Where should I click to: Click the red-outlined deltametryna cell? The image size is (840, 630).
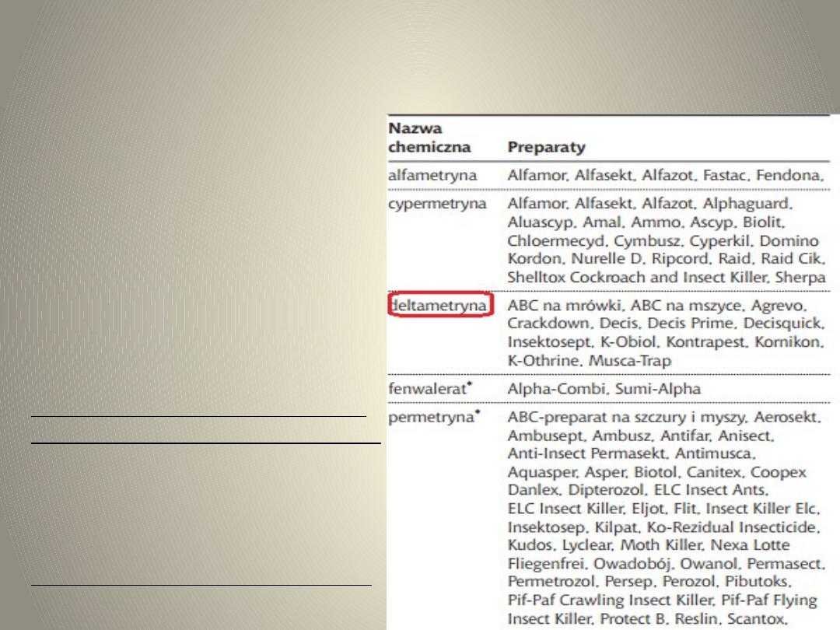[x=440, y=306]
